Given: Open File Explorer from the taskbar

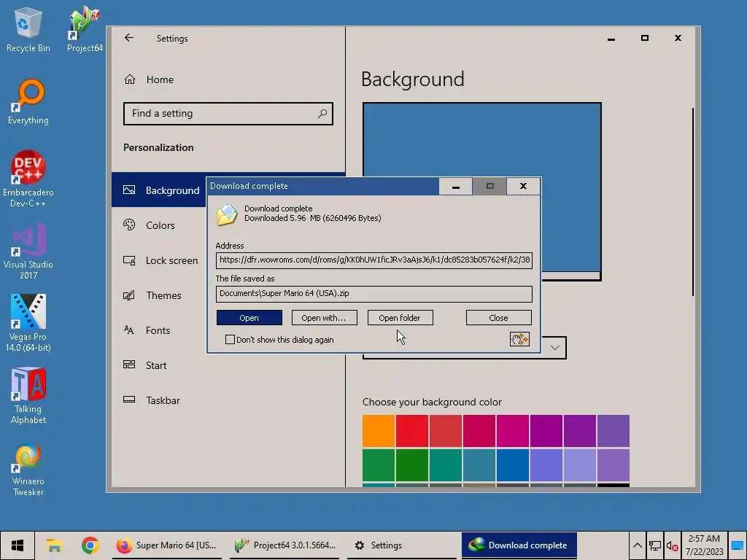Looking at the screenshot, I should pos(54,545).
